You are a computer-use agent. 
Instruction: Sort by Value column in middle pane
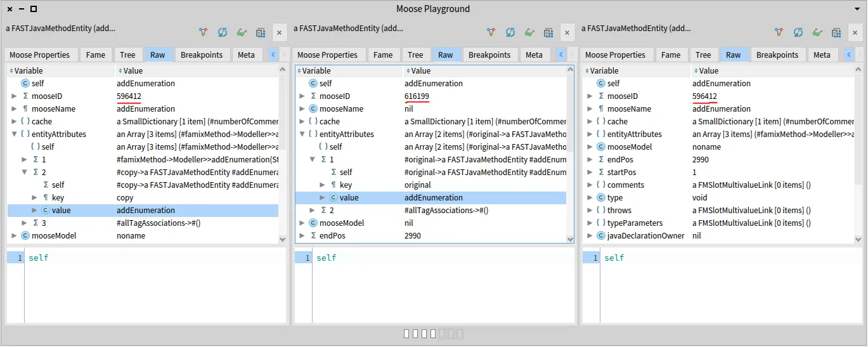pyautogui.click(x=484, y=70)
